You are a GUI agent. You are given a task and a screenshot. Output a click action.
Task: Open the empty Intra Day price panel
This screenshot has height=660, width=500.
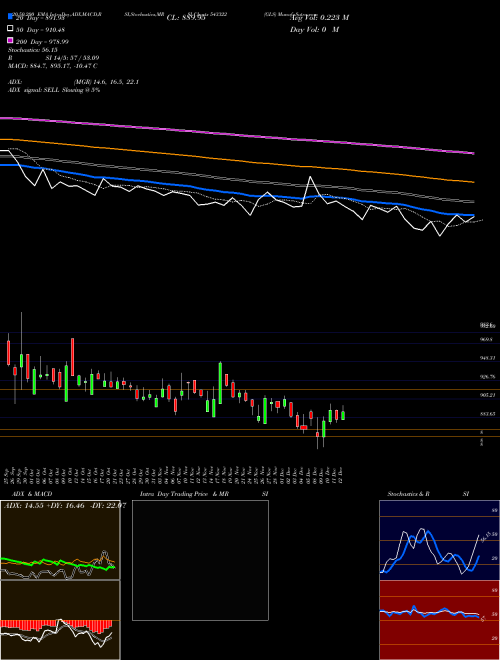(200, 560)
